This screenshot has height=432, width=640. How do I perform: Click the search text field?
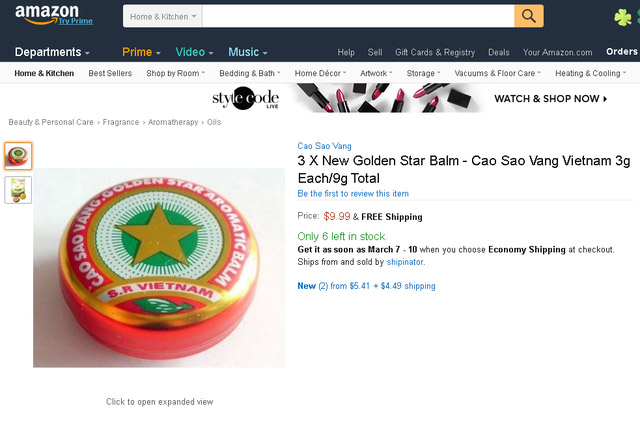click(358, 17)
